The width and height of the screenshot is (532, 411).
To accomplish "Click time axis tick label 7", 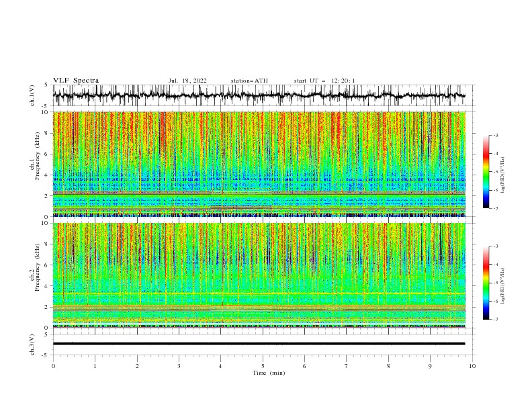I will point(347,366).
